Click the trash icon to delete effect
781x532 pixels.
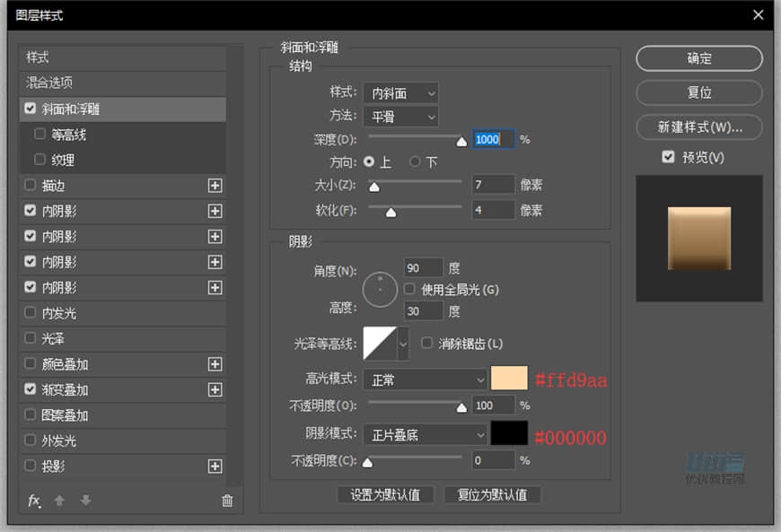(227, 501)
